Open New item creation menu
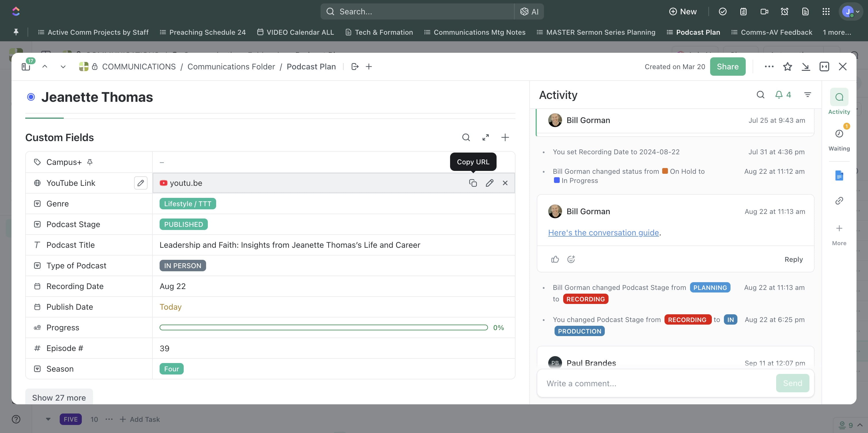The height and width of the screenshot is (433, 868). (x=683, y=11)
